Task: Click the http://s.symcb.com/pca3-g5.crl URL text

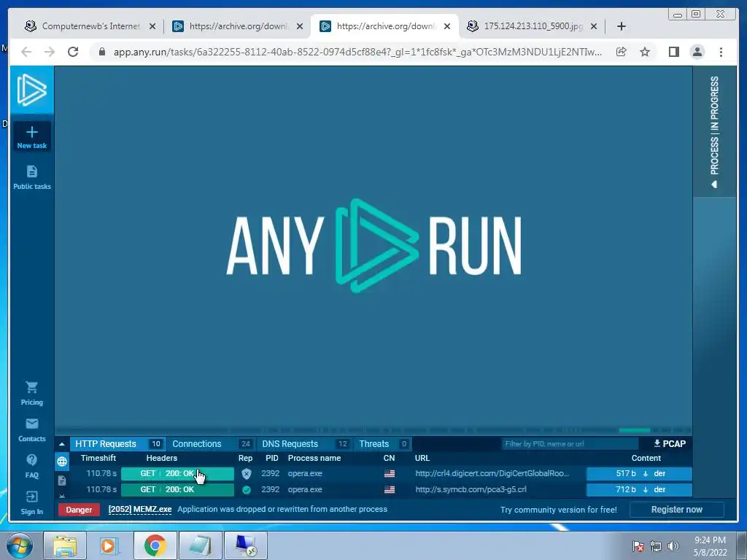Action: 471,489
